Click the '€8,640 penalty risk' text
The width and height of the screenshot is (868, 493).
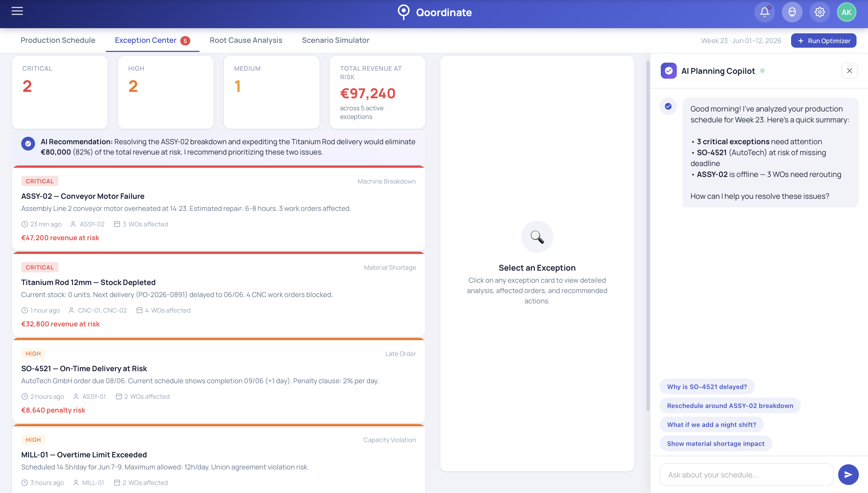[x=53, y=410]
